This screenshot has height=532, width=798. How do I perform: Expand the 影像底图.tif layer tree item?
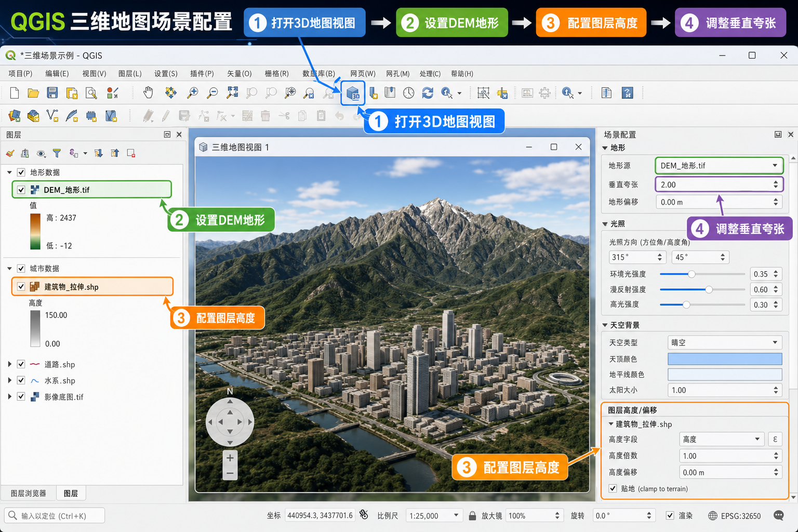pos(10,396)
